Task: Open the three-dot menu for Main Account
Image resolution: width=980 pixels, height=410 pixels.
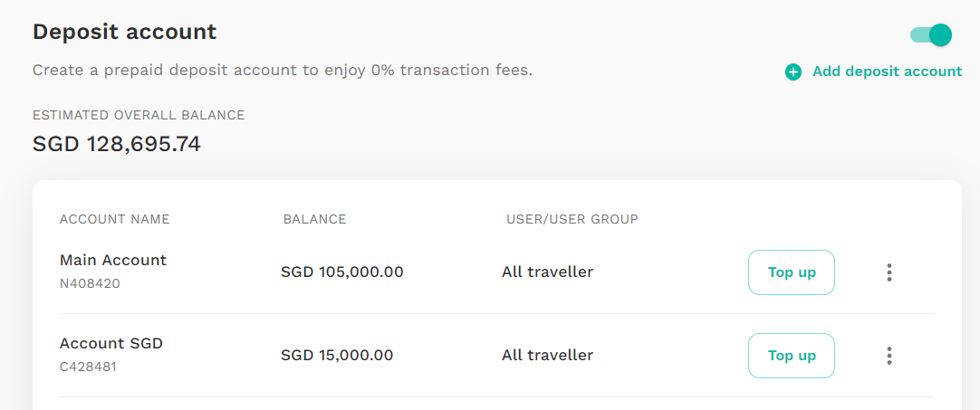Action: [889, 272]
